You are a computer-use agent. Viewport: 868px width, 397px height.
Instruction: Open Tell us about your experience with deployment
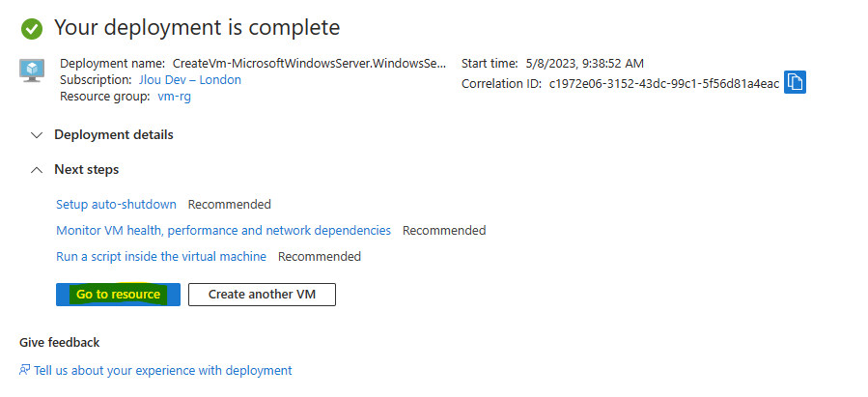[163, 370]
